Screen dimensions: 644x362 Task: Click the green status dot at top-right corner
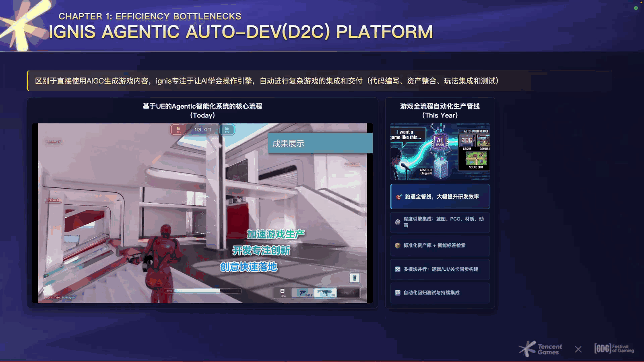click(636, 8)
